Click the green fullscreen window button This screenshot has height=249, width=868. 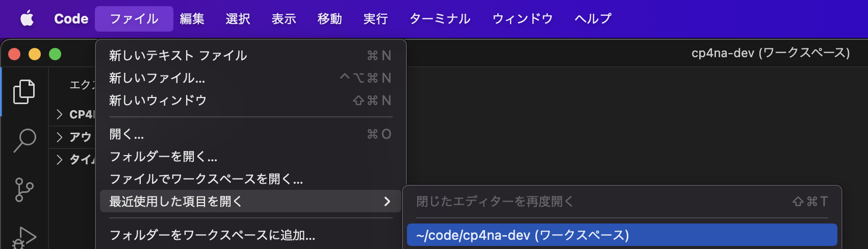[55, 54]
